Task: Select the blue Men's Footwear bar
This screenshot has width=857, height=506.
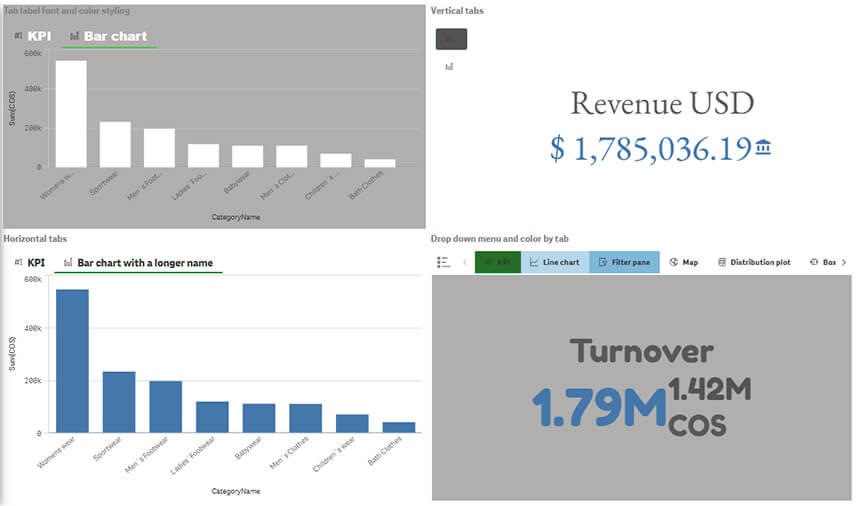Action: click(x=166, y=407)
